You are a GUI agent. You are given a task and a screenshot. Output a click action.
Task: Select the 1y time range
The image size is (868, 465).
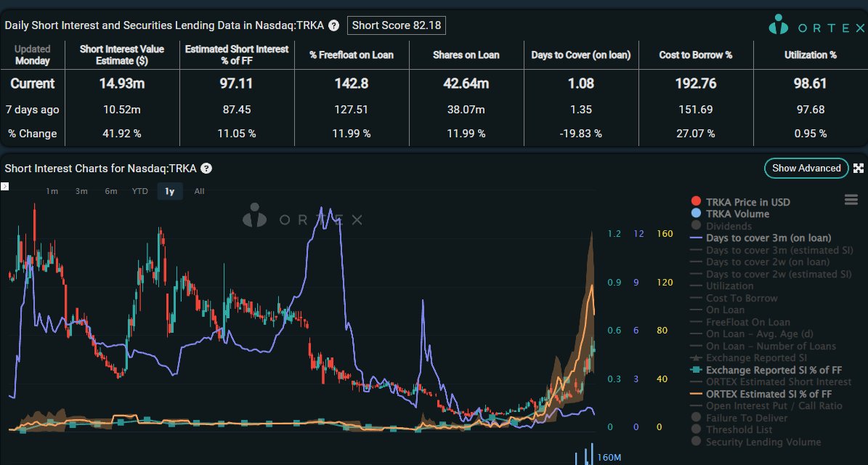(170, 191)
